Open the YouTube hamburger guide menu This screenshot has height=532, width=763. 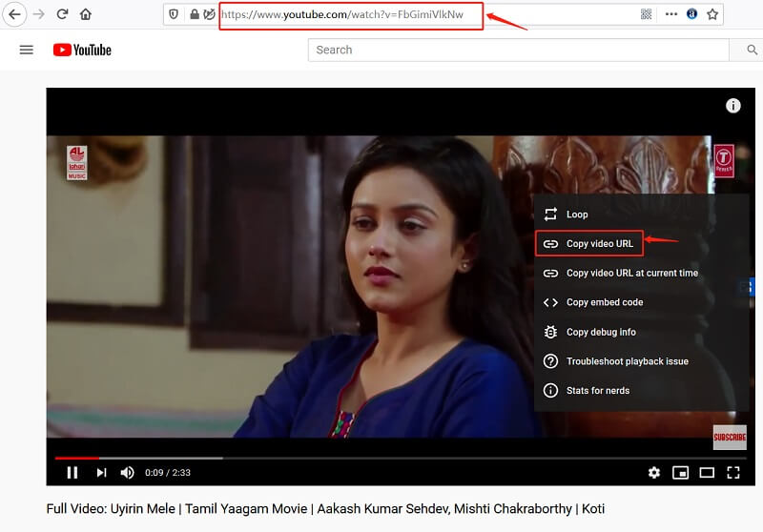tap(27, 50)
